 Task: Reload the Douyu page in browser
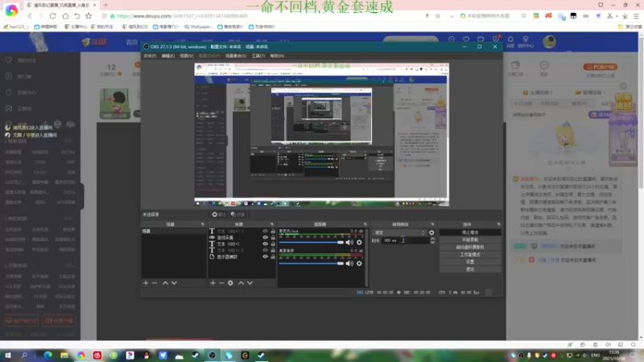52,16
